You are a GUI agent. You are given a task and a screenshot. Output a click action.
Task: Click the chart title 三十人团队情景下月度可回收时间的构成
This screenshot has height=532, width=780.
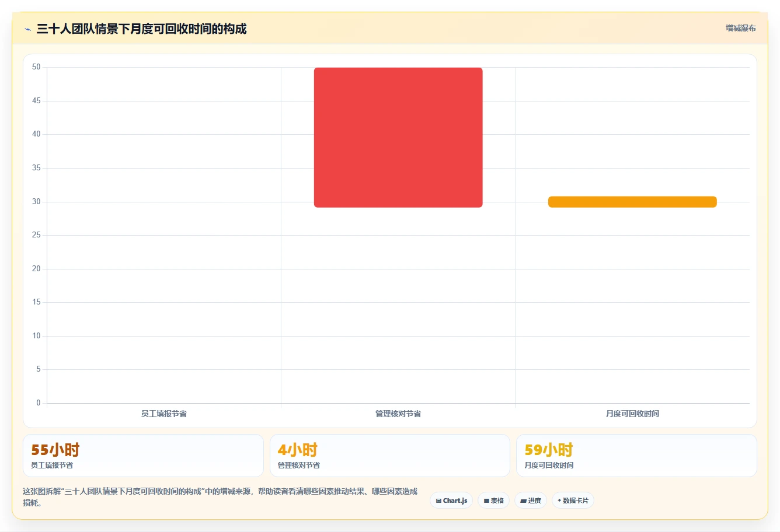[141, 29]
